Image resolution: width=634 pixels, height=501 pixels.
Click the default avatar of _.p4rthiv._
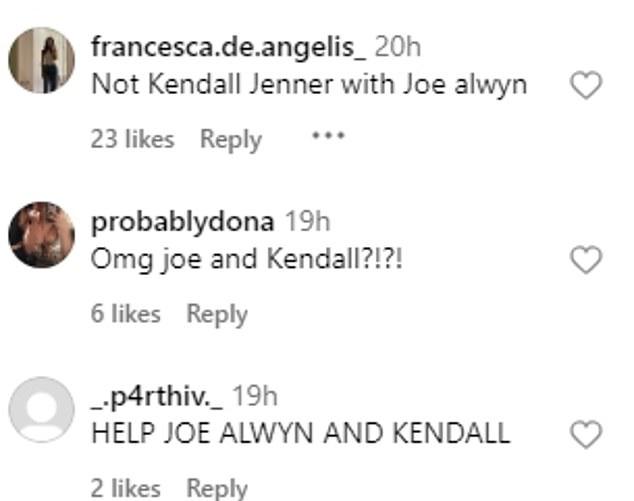pyautogui.click(x=41, y=409)
